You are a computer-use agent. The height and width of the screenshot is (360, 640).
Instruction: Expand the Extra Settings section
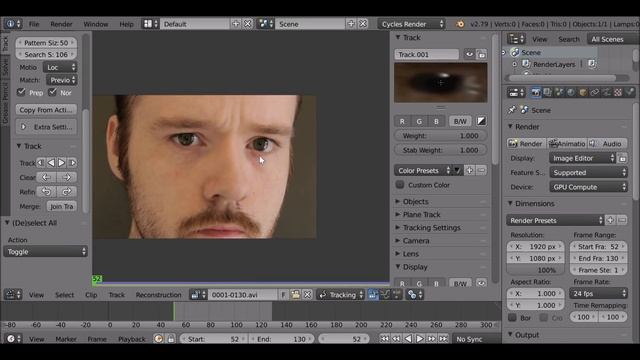pos(46,127)
